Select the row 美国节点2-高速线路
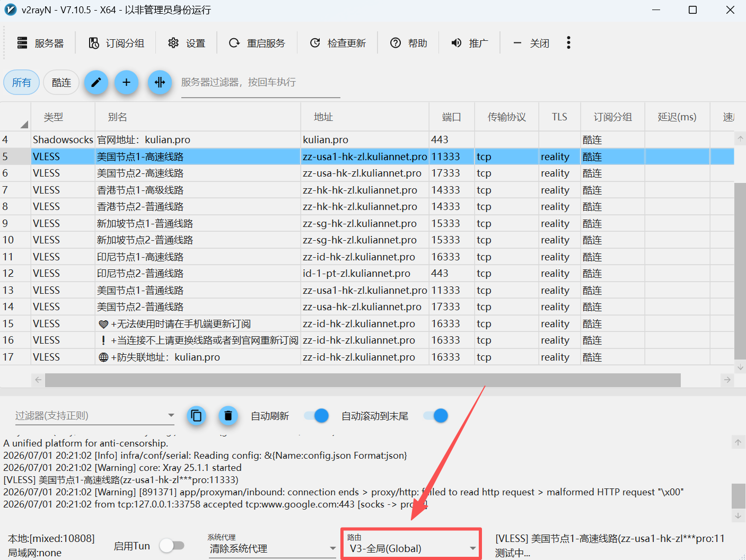 click(x=367, y=173)
